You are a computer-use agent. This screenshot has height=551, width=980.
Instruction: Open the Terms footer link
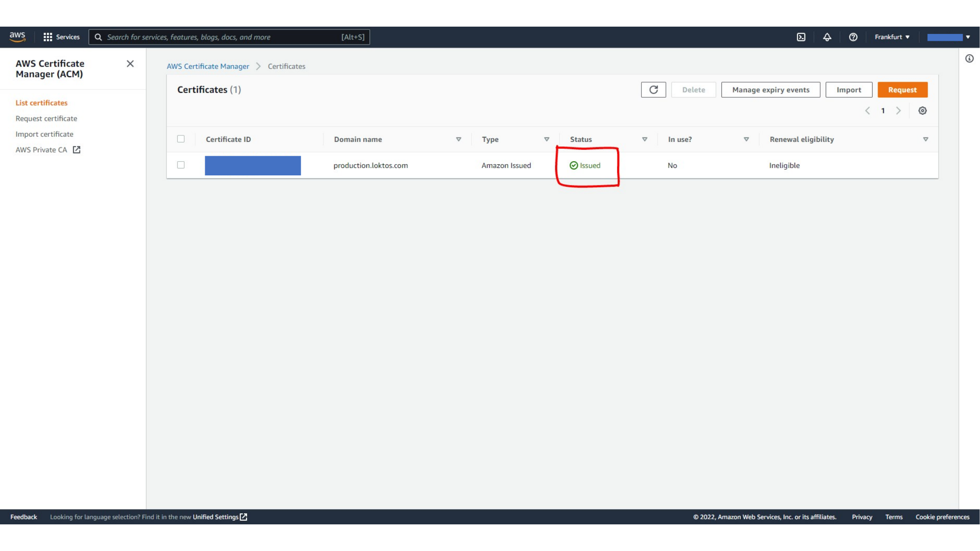(x=894, y=517)
